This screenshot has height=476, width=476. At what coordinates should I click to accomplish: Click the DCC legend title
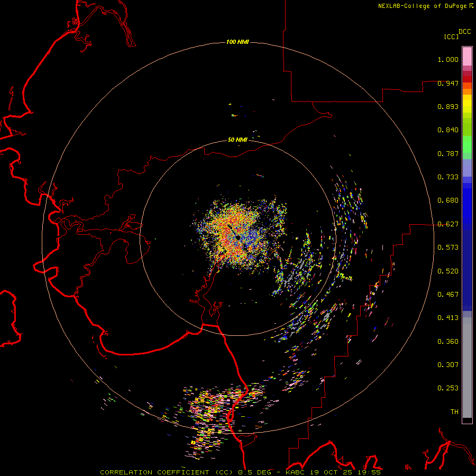[464, 32]
